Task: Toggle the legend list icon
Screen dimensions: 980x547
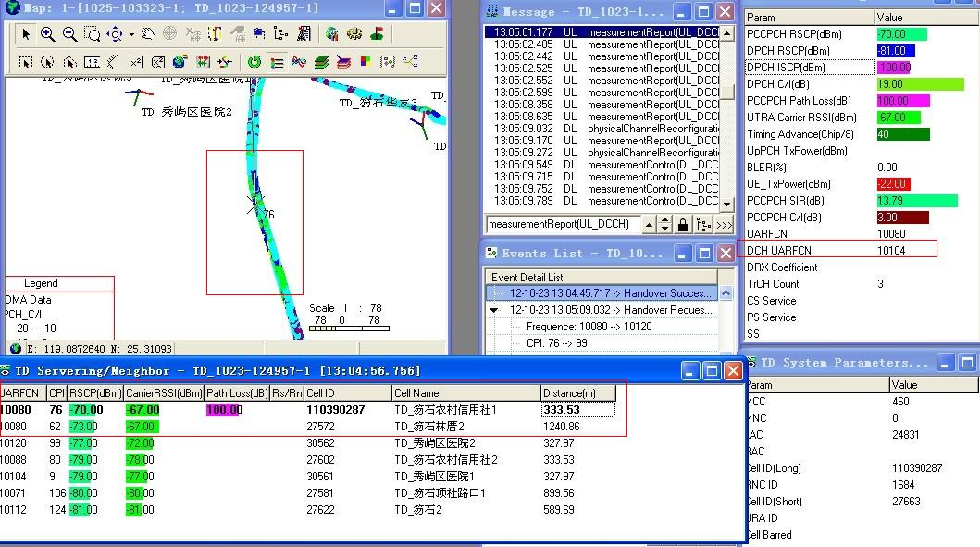Action: point(277,62)
